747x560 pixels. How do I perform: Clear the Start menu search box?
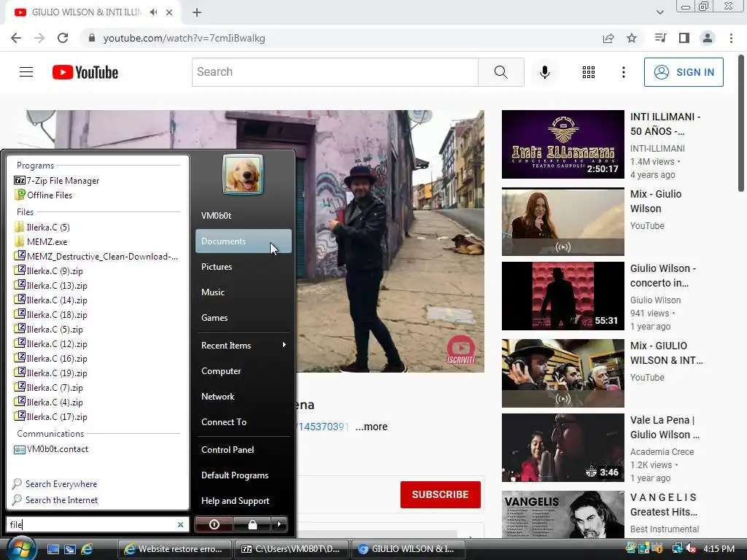click(181, 524)
